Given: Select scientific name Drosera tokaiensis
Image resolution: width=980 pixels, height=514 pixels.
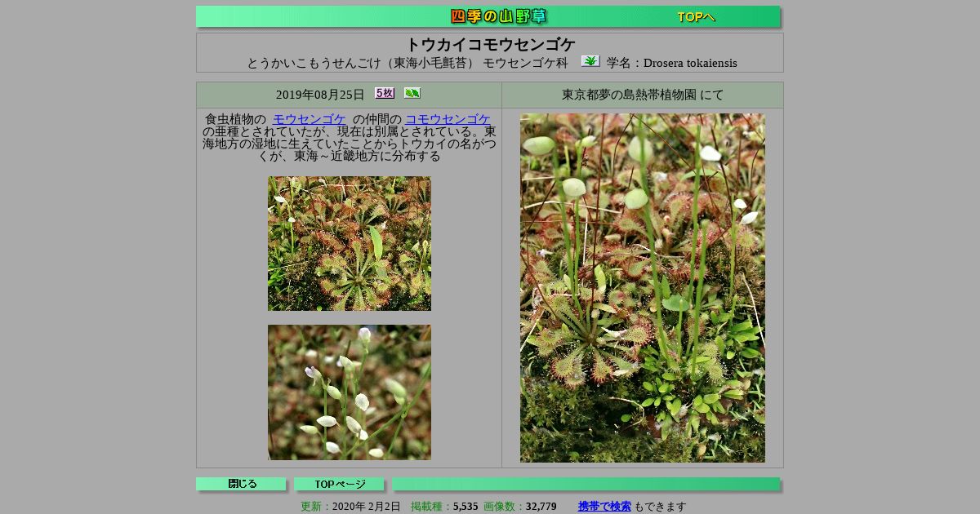Looking at the screenshot, I should pos(690,63).
